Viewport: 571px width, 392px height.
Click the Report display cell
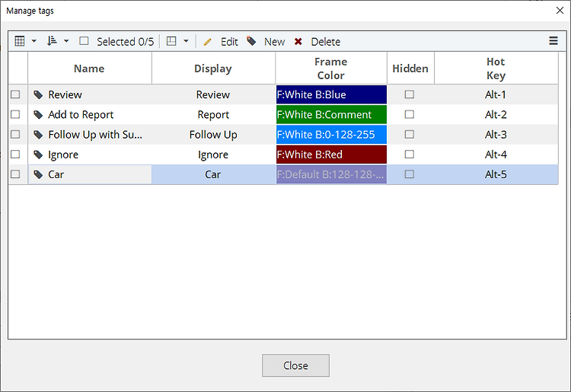point(213,115)
